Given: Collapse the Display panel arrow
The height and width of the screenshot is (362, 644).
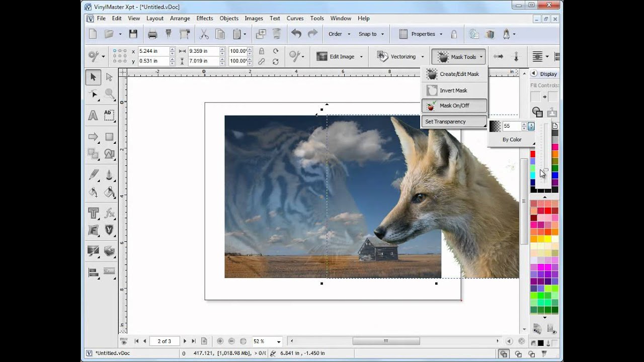Looking at the screenshot, I should point(534,73).
